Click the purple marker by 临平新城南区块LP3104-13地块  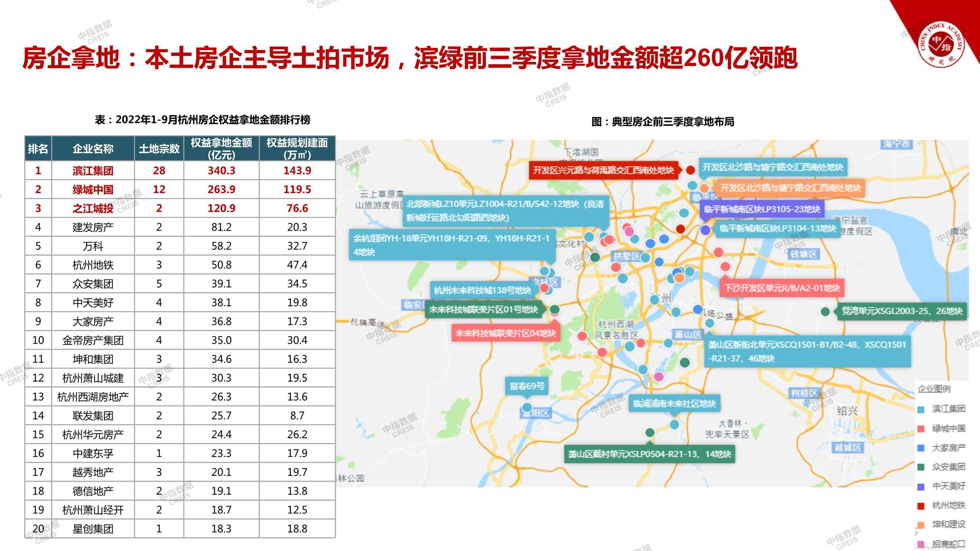pyautogui.click(x=705, y=230)
